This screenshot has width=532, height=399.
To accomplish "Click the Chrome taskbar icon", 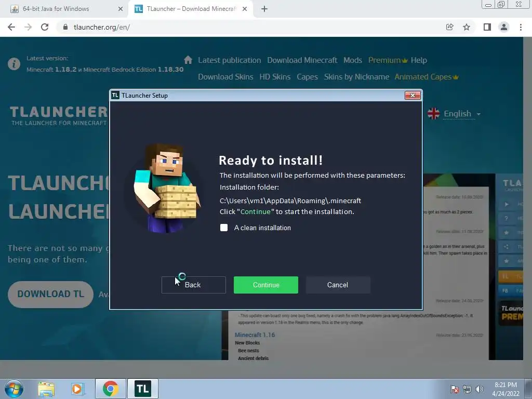I will (x=111, y=389).
